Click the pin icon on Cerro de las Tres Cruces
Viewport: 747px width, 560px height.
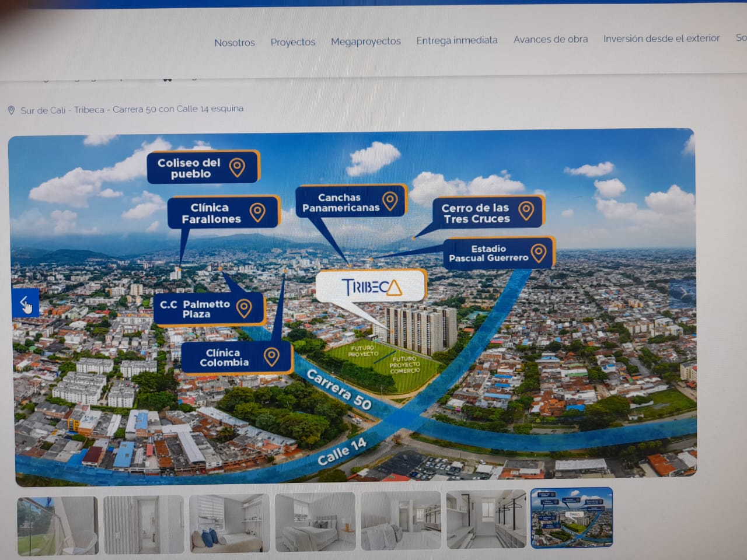pyautogui.click(x=526, y=211)
